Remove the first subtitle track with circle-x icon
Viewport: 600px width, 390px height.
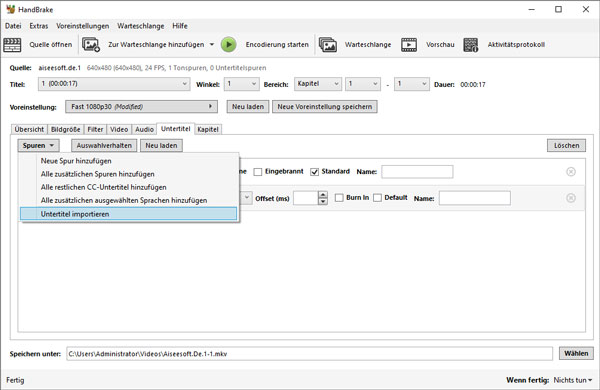click(x=571, y=172)
